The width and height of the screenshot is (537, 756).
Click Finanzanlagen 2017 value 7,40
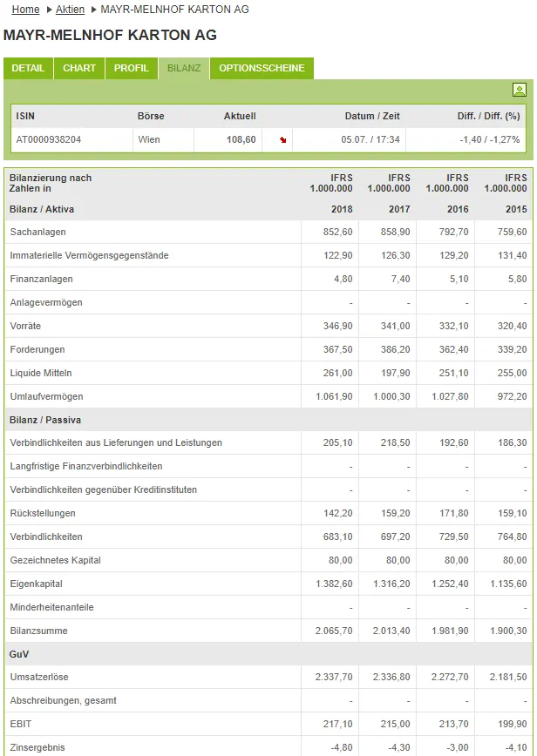pos(400,280)
